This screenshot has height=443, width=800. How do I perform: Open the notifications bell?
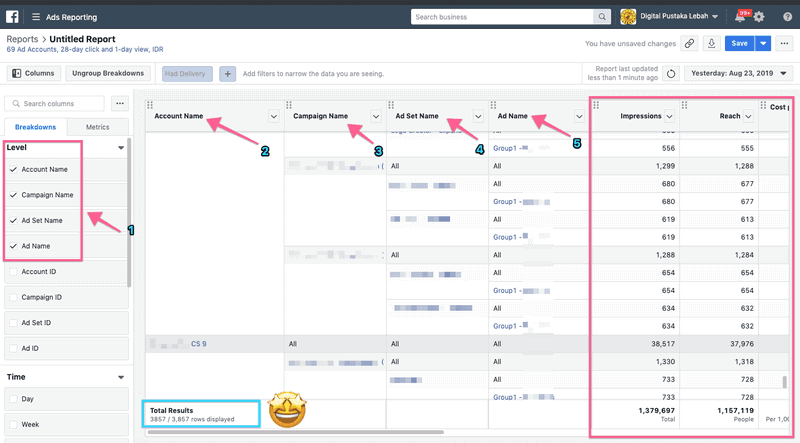click(x=740, y=17)
